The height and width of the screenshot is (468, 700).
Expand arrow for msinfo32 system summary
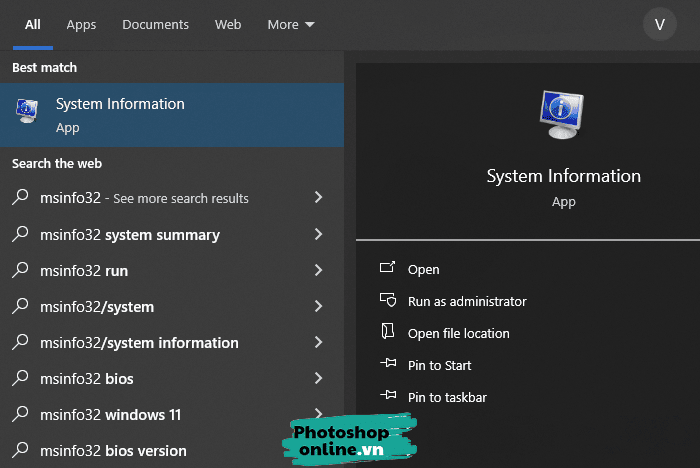318,235
